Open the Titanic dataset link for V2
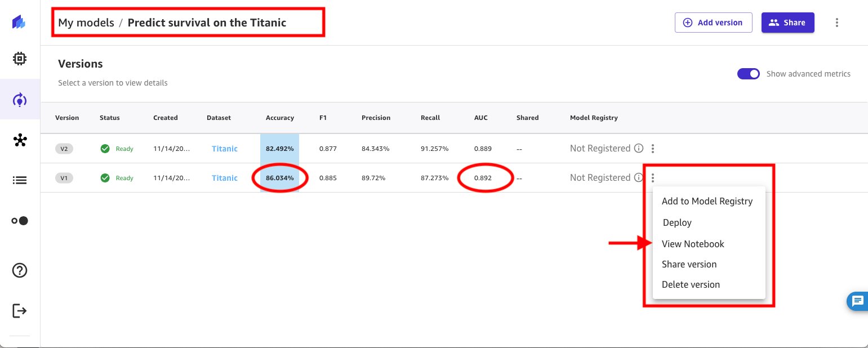868x348 pixels. coord(225,149)
